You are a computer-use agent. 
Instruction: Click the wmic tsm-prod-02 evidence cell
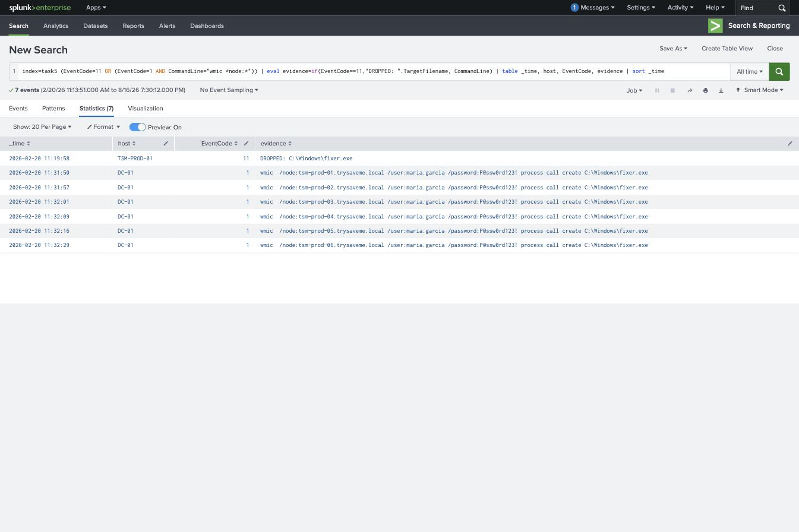tap(454, 188)
